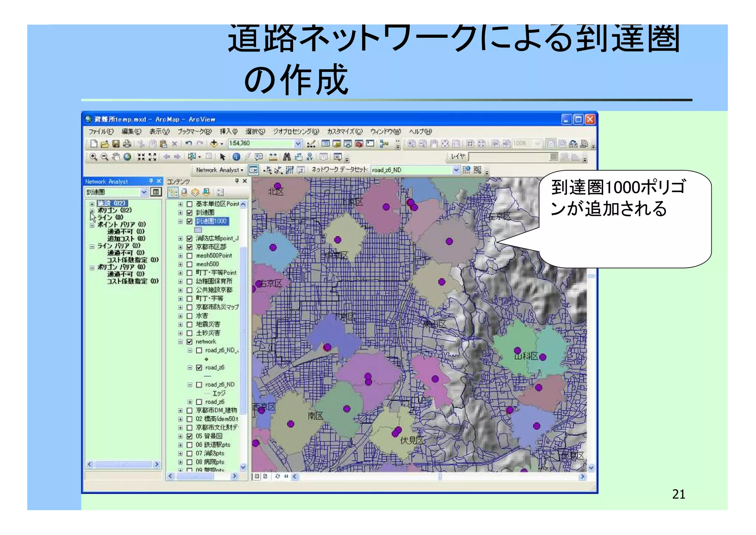Activate the Identify tool
The width and height of the screenshot is (756, 535).
[237, 157]
